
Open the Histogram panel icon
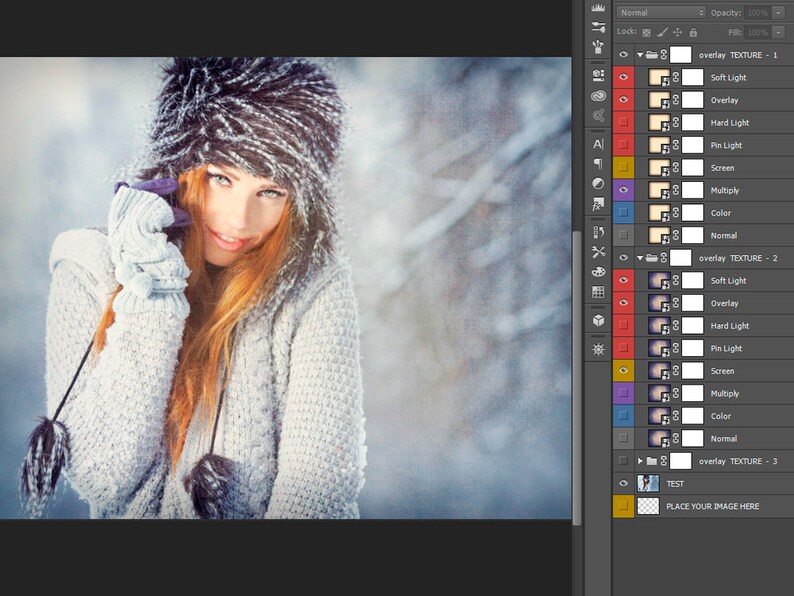(x=598, y=7)
